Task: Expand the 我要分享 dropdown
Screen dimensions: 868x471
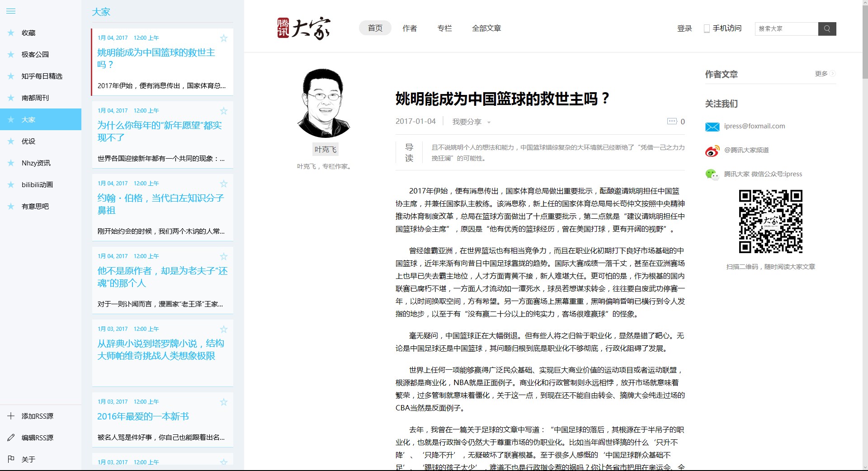Action: pos(472,122)
